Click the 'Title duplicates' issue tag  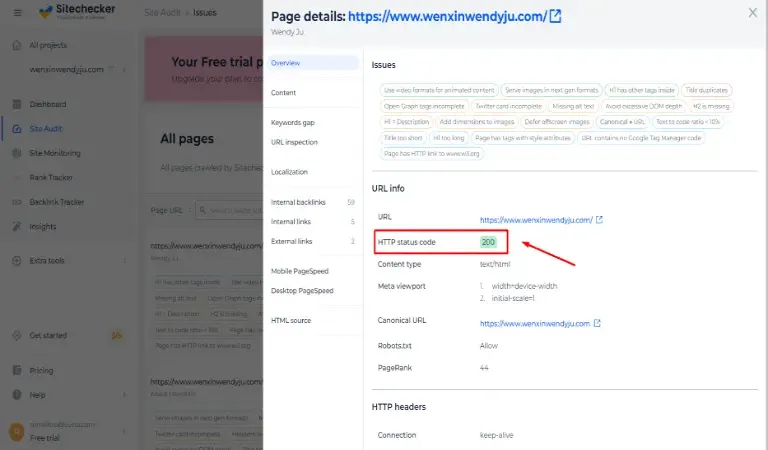707,90
